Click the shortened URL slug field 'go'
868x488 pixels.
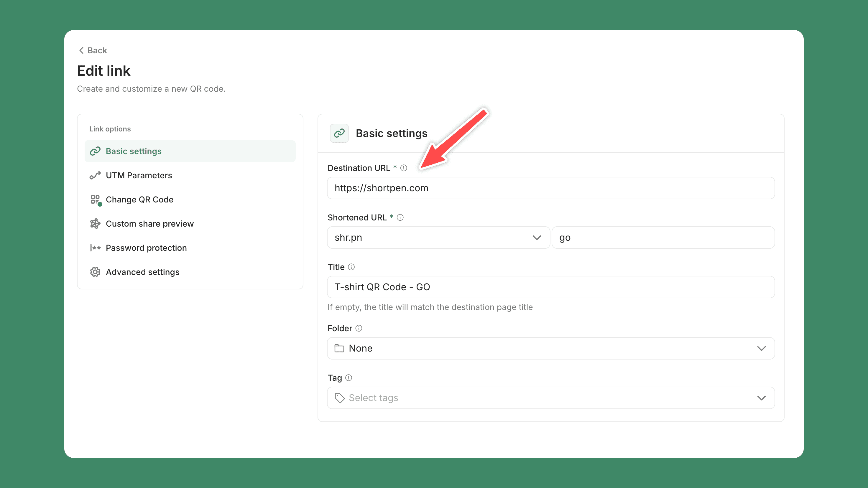663,238
